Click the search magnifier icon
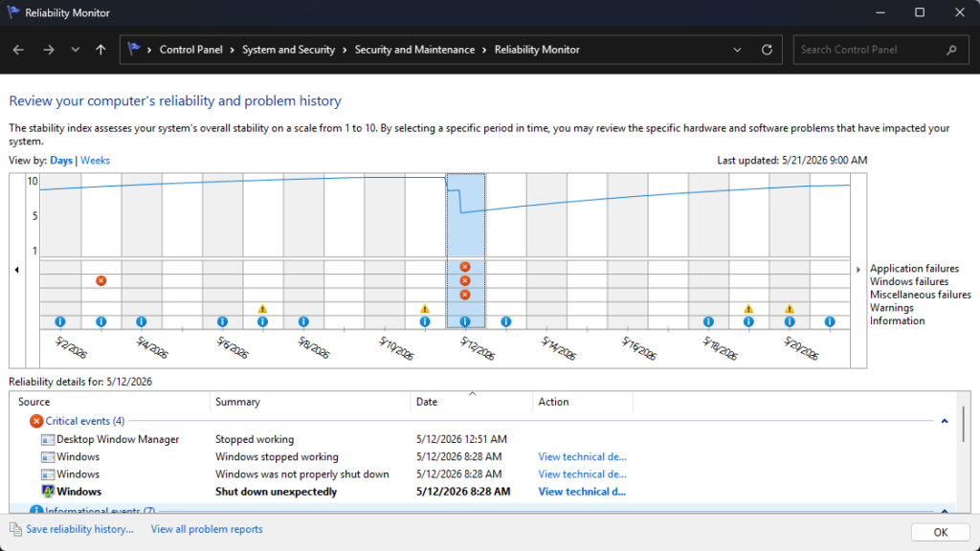 951,50
